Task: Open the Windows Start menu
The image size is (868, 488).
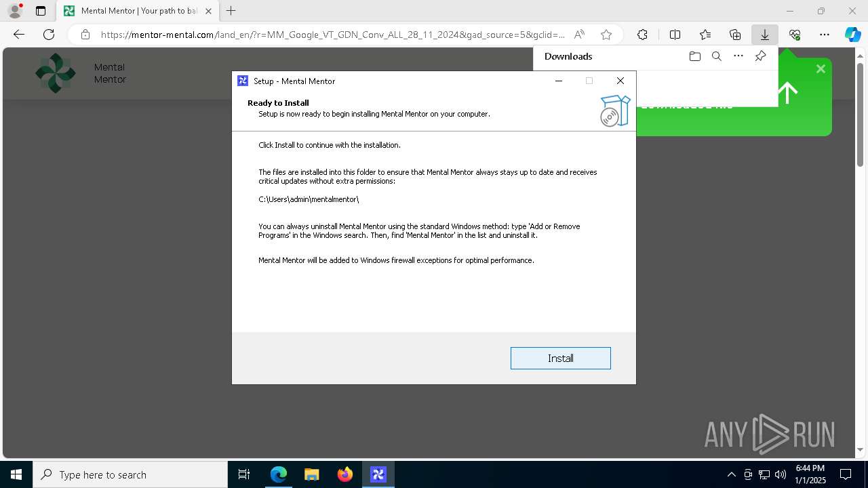Action: (x=16, y=474)
